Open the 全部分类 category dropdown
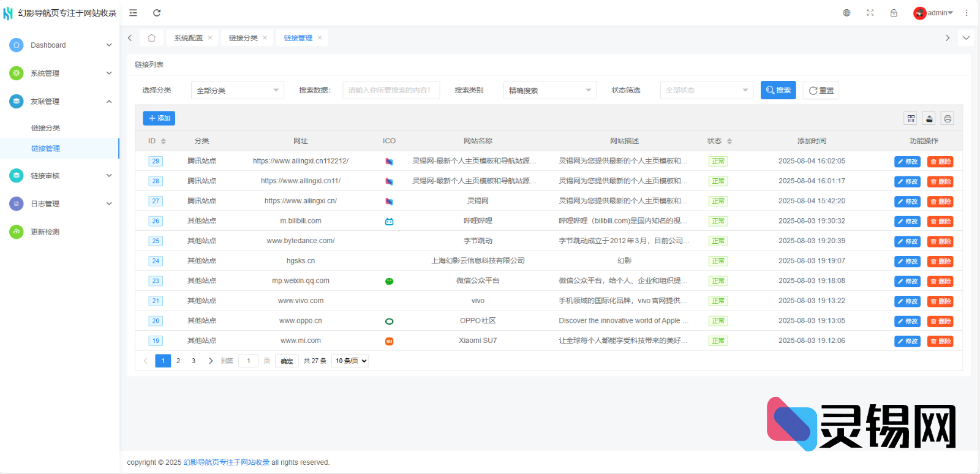Viewport: 980px width, 474px height. pos(237,91)
